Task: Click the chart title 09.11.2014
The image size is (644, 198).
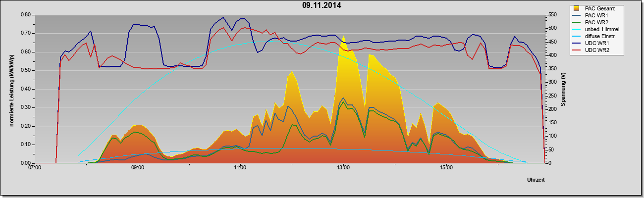Action: [x=322, y=6]
